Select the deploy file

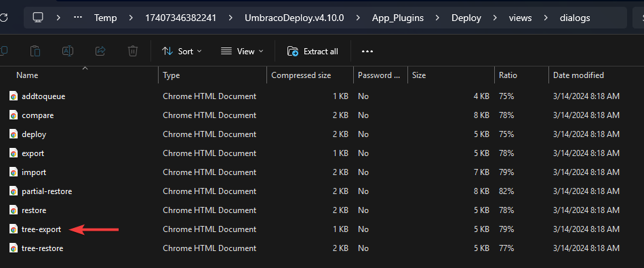(x=34, y=134)
